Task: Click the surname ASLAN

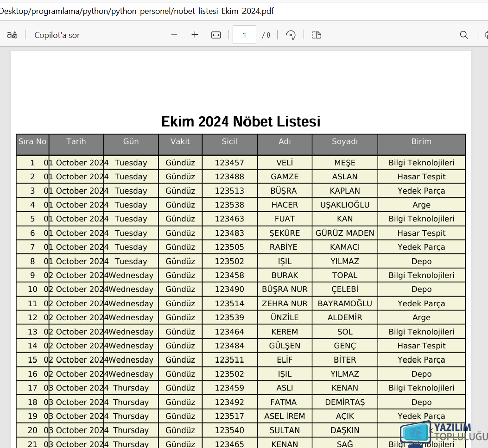Action: pyautogui.click(x=345, y=177)
